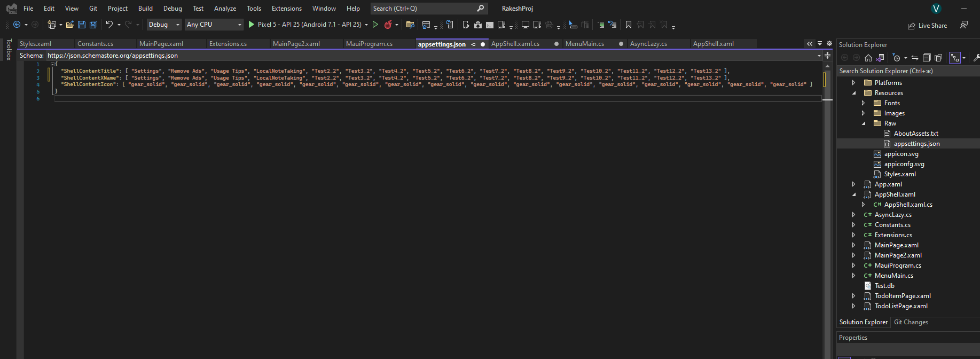Click the New Project toolbar icon
This screenshot has height=359, width=980.
click(x=52, y=25)
